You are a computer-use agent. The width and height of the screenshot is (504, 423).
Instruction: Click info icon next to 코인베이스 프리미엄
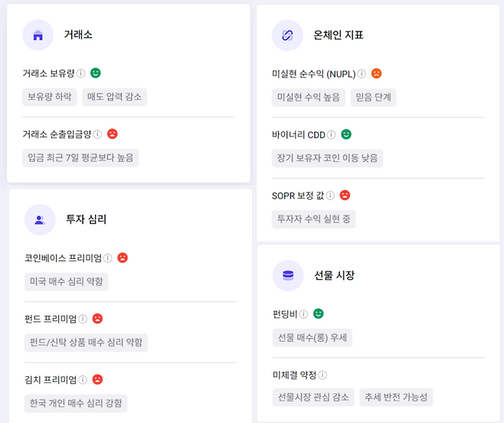tap(108, 258)
